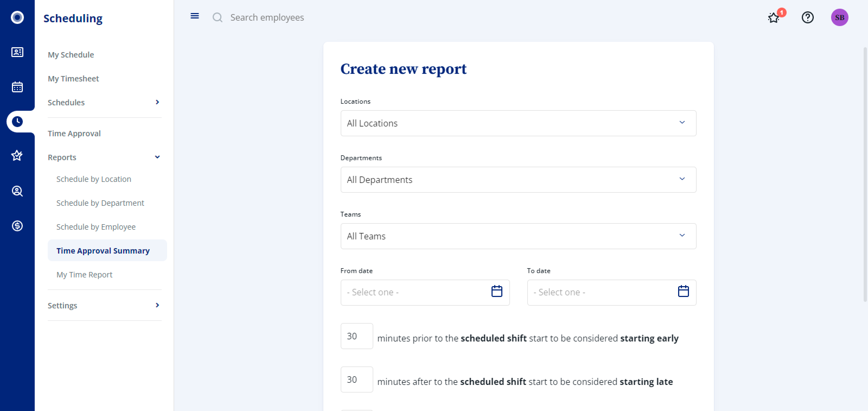Image resolution: width=868 pixels, height=411 pixels.
Task: Select Time Approval Summary report
Action: click(x=107, y=251)
